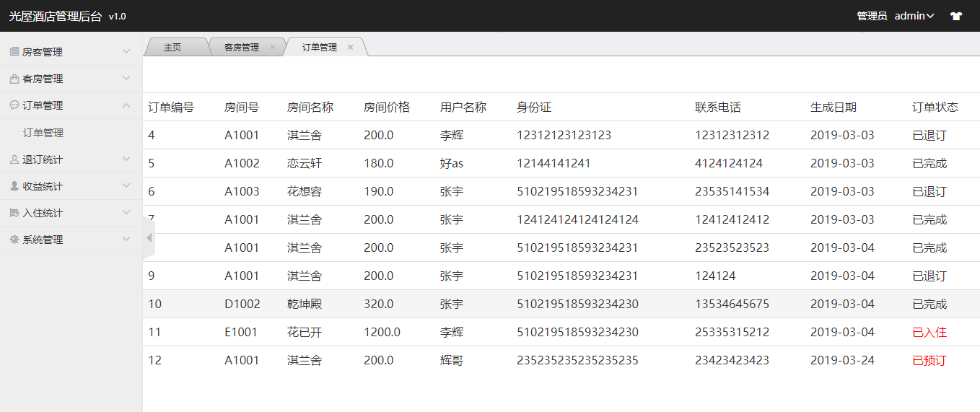Click the 客房管理 sidebar bag icon
This screenshot has height=412, width=980.
(x=14, y=79)
